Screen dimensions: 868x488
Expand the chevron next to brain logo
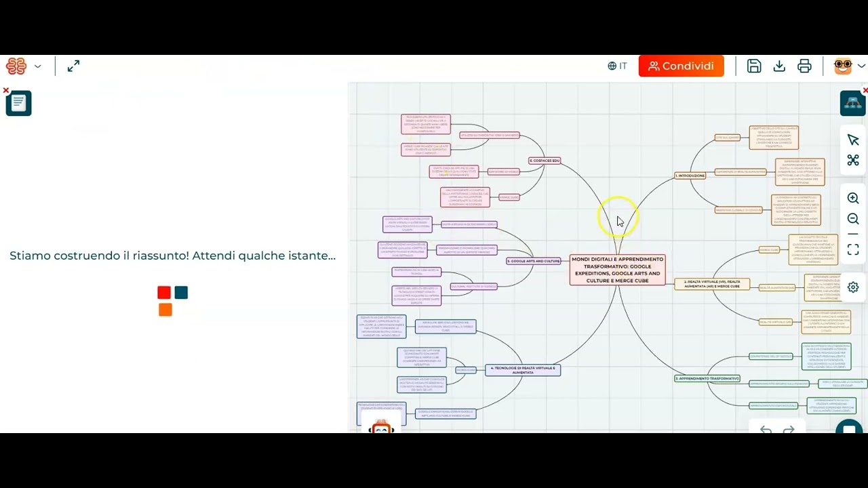[37, 66]
